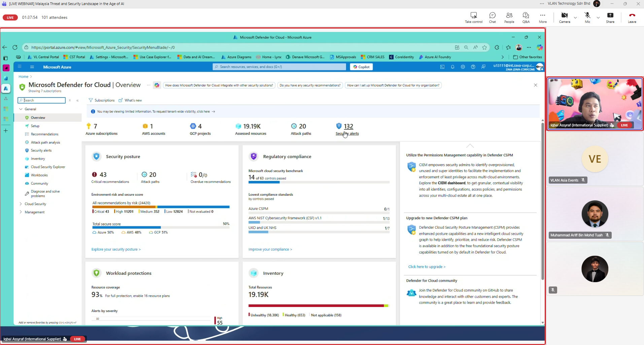Click the Total secure score progress bar
Screen dimensions: 644x345
click(x=161, y=228)
